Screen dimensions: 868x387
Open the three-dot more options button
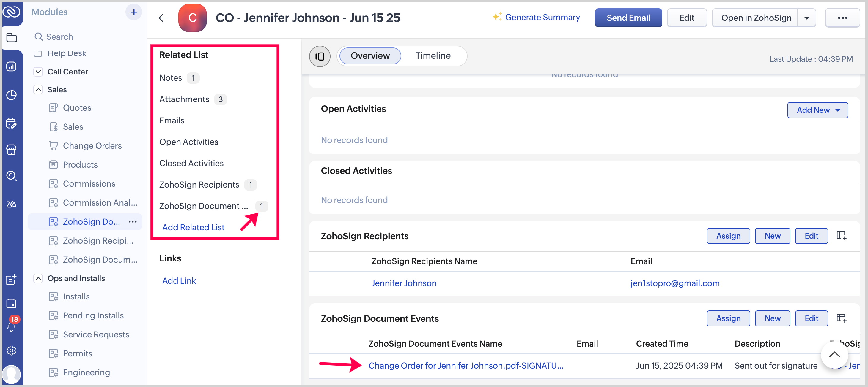(842, 18)
